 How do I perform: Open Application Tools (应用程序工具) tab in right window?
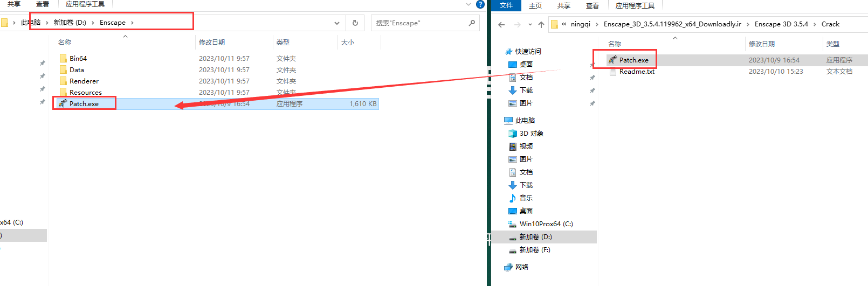pos(635,5)
